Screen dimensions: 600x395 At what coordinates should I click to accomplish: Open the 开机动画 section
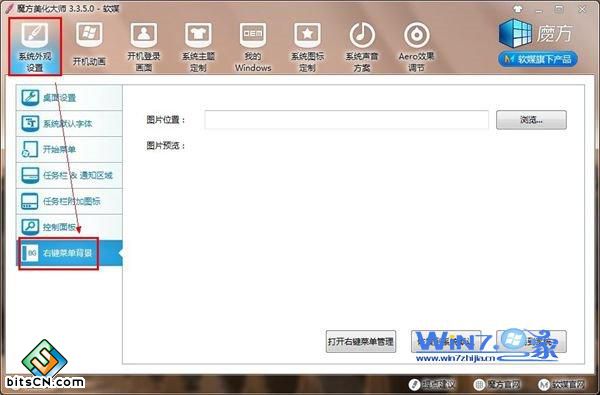(89, 44)
